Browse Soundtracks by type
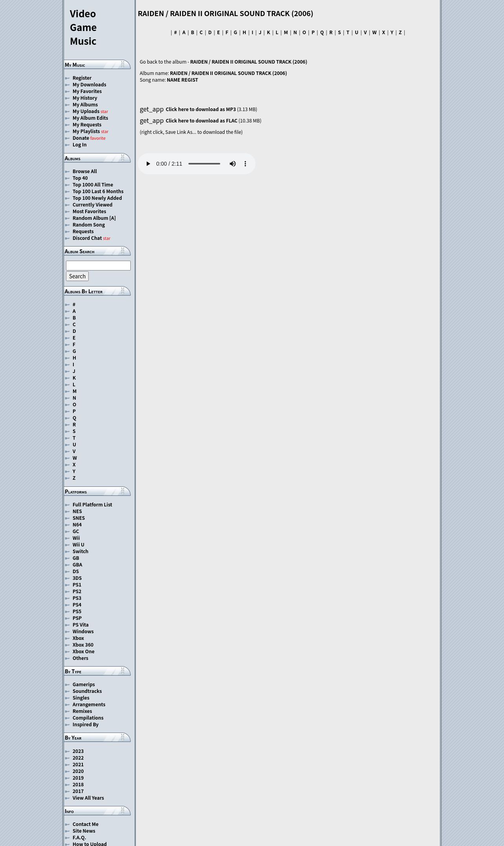Viewport: 504px width, 846px height. (87, 691)
